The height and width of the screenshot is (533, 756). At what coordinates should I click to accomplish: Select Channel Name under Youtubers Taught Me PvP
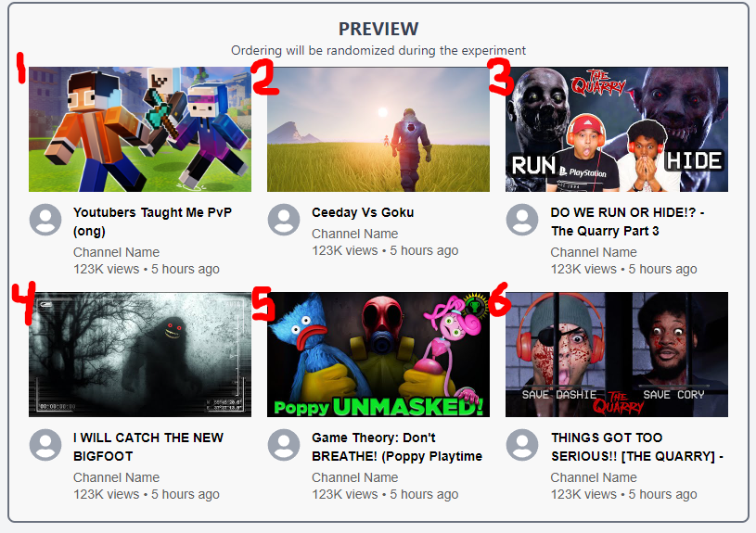(x=116, y=252)
